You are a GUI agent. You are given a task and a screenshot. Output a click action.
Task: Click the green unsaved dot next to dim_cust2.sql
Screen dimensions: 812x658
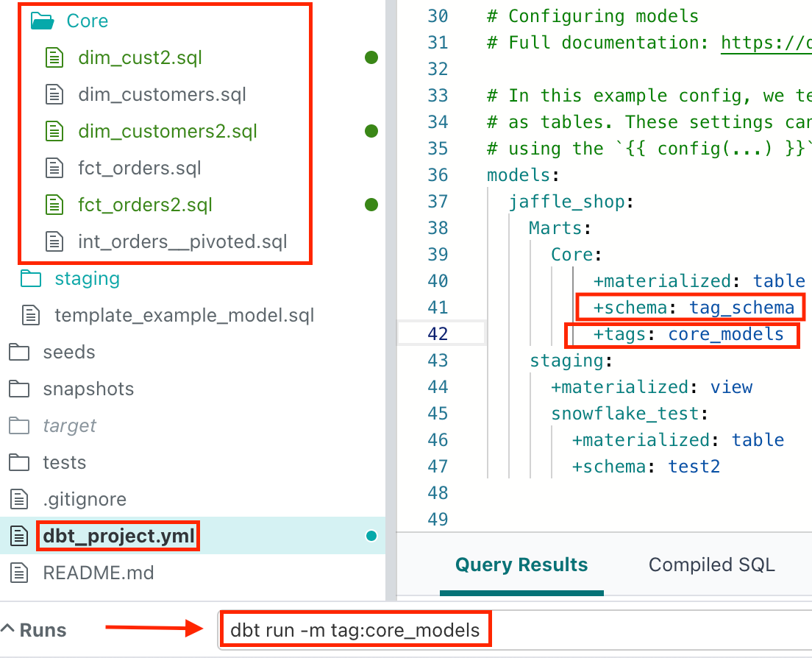coord(371,57)
